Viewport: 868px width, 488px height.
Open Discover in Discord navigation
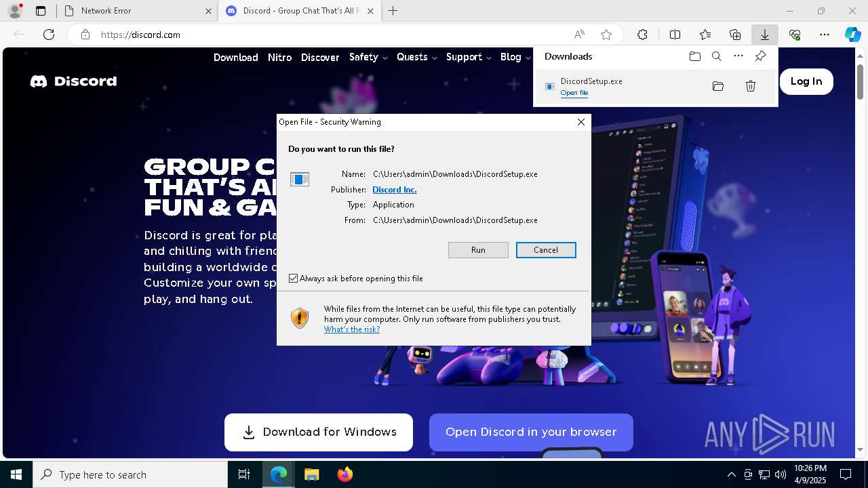[320, 58]
